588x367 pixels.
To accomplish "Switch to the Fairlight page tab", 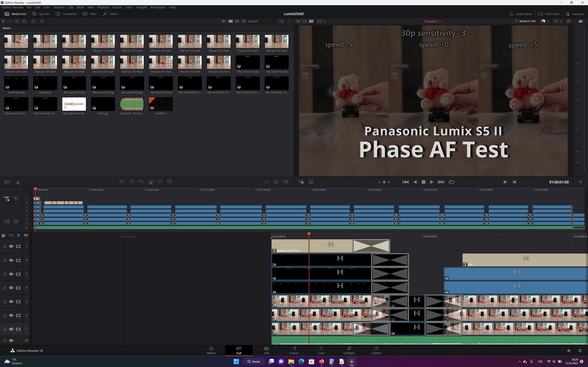I will click(x=349, y=350).
